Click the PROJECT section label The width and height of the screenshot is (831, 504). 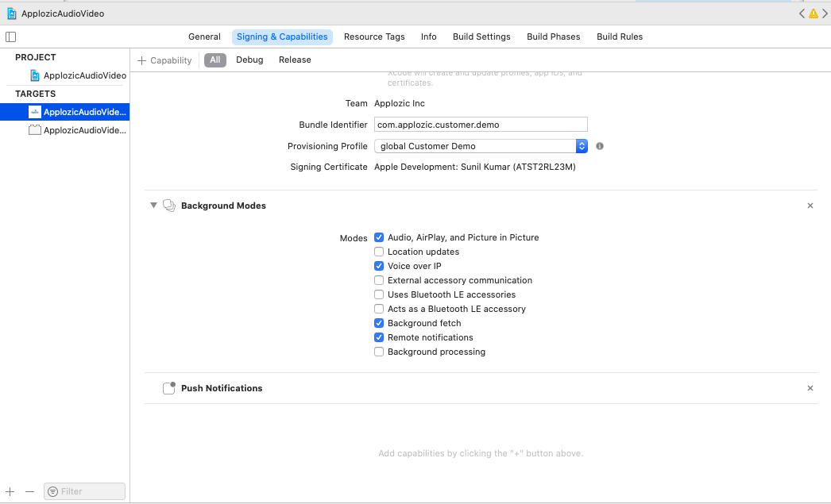coord(36,57)
